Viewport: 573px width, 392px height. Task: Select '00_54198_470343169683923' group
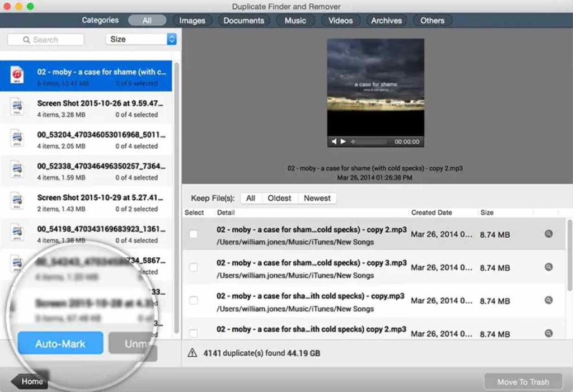point(86,233)
